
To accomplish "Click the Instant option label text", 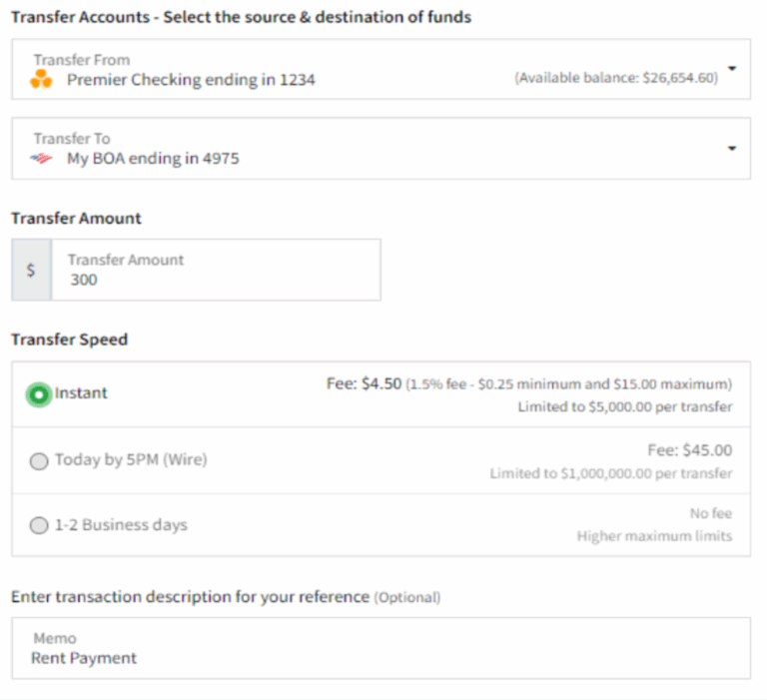I will (81, 393).
